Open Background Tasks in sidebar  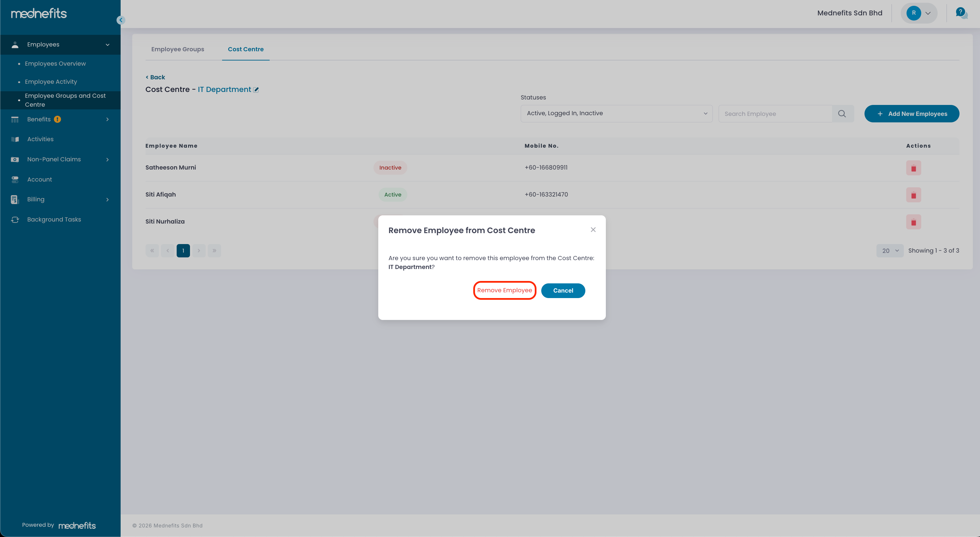[x=54, y=219]
